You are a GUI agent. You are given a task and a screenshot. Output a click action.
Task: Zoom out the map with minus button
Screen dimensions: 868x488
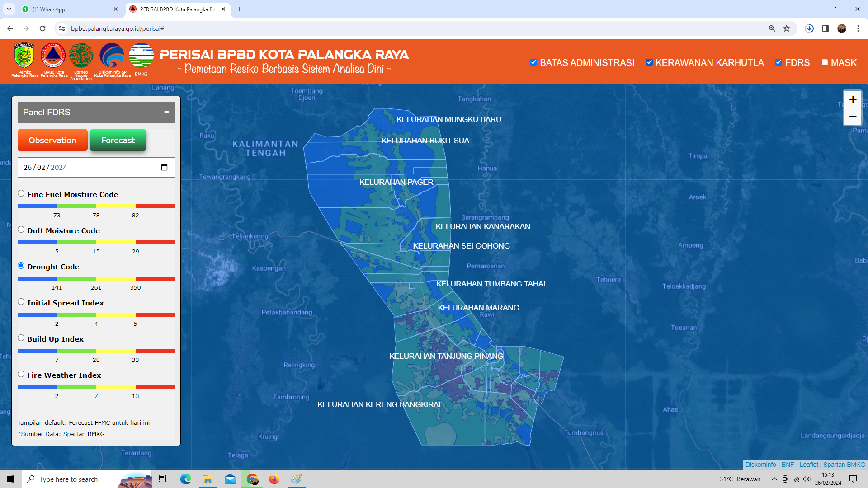(x=853, y=117)
